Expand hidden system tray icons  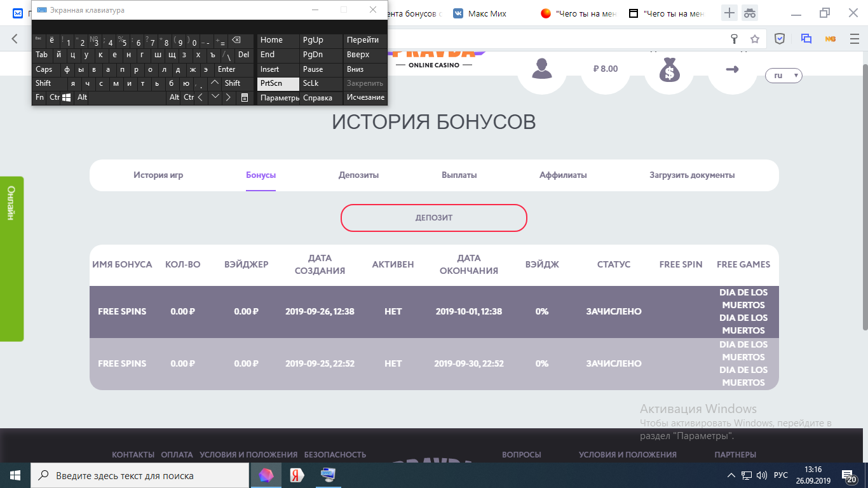[x=730, y=475]
